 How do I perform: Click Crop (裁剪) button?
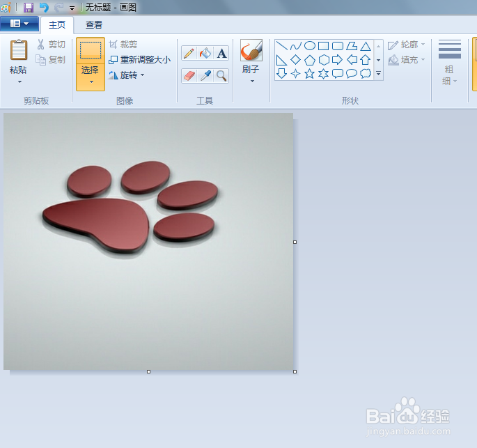coord(123,45)
